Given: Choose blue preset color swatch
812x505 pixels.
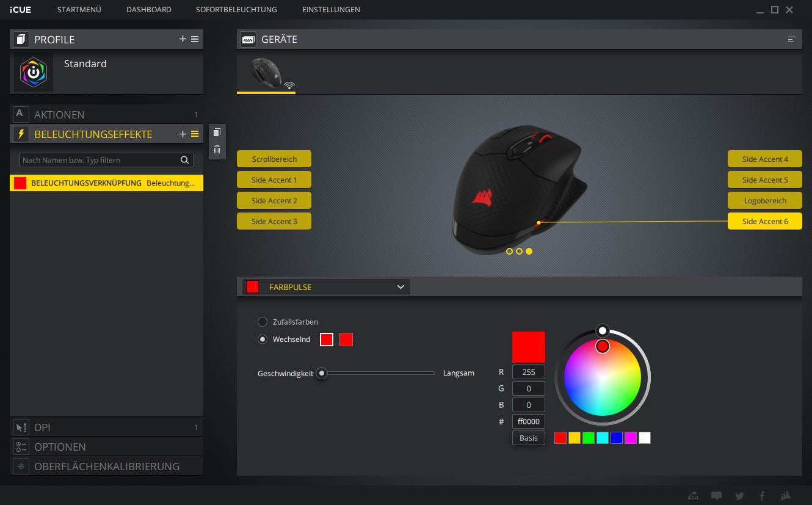Looking at the screenshot, I should coord(617,438).
